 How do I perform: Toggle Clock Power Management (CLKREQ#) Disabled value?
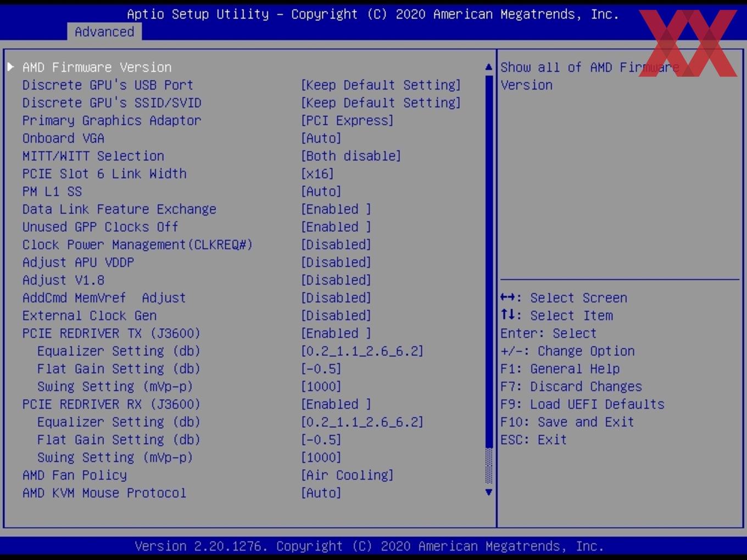click(336, 244)
